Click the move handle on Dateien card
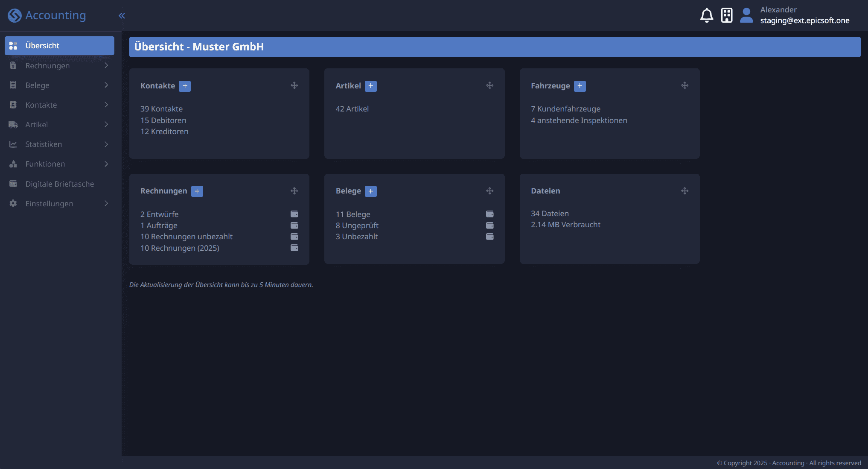This screenshot has width=868, height=469. (685, 191)
